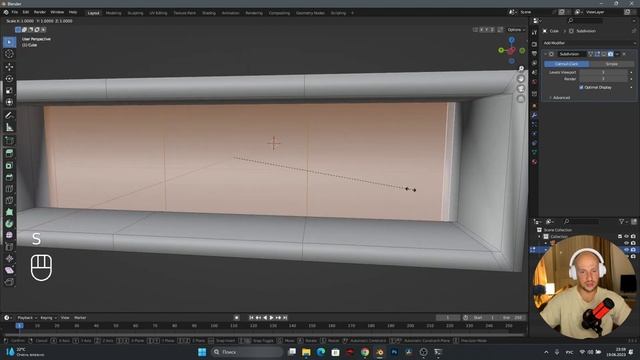Toggle Collection visibility eye in outliner
Viewport: 640px width, 360px height.
click(627, 236)
